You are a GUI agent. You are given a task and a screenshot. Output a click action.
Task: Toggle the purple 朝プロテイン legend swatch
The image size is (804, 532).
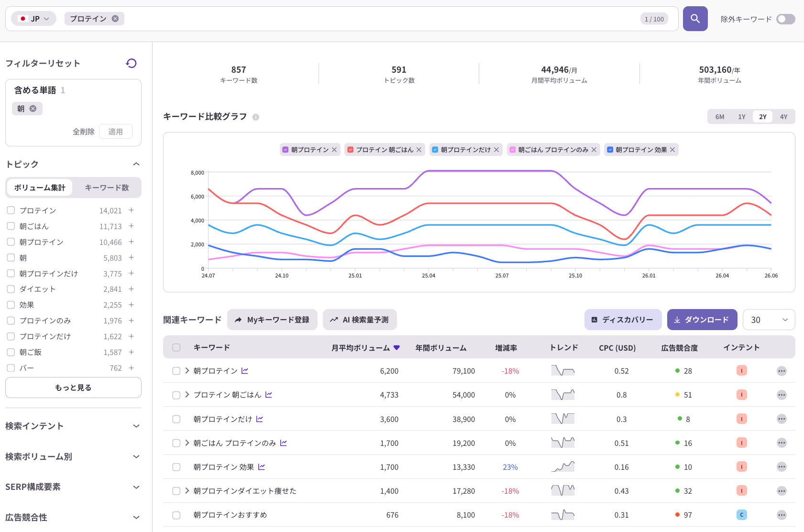(x=285, y=150)
